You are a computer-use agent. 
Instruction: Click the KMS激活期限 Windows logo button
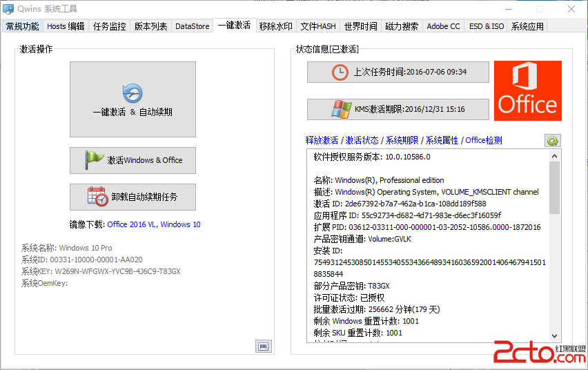tap(398, 109)
